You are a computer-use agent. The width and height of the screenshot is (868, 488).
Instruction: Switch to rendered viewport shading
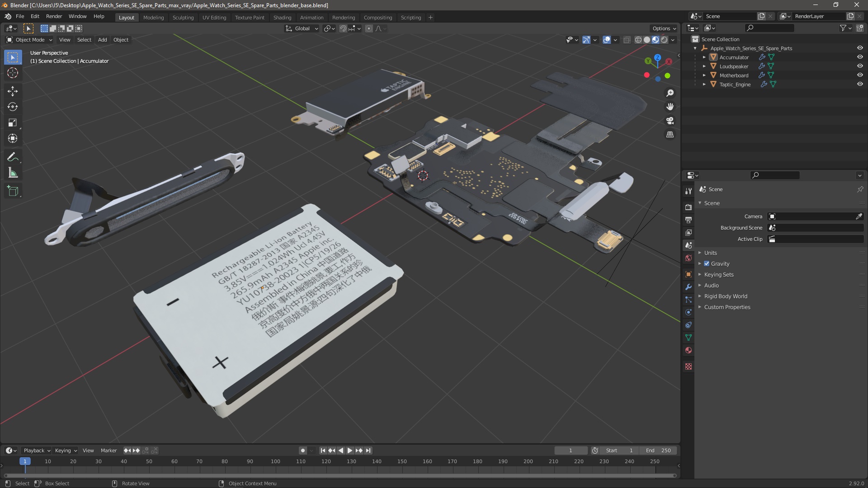tap(664, 40)
